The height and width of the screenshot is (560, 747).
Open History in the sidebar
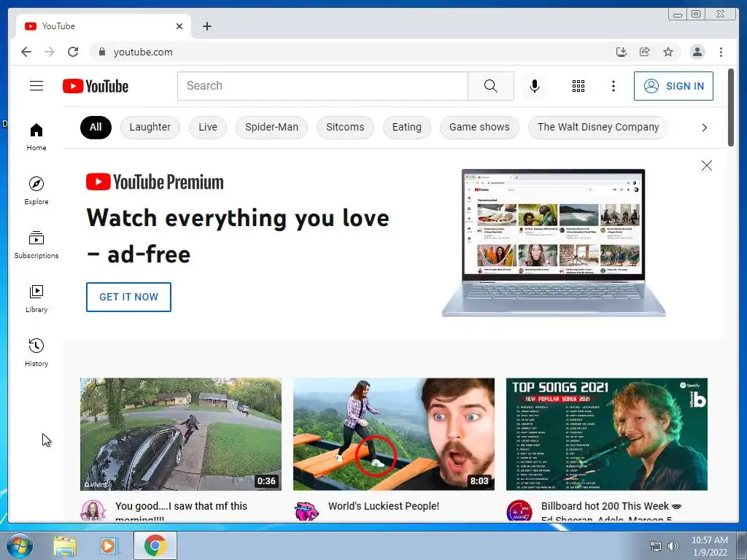point(36,352)
